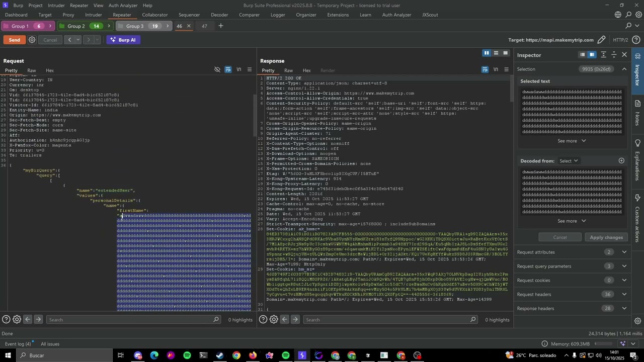
Task: Toggle line wrap in Response viewer
Action: click(485, 70)
